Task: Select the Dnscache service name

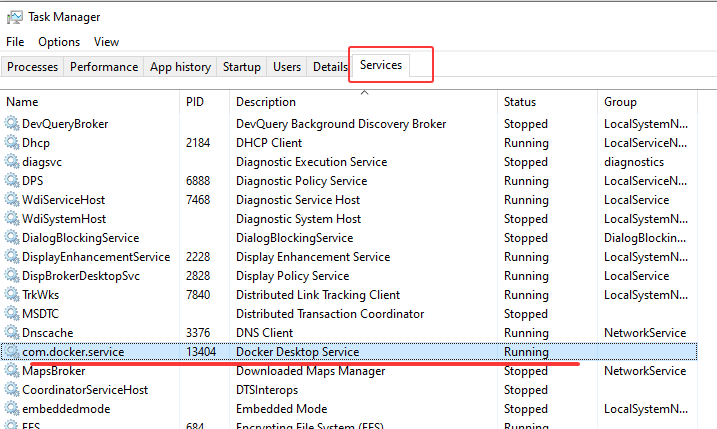Action: coord(48,332)
